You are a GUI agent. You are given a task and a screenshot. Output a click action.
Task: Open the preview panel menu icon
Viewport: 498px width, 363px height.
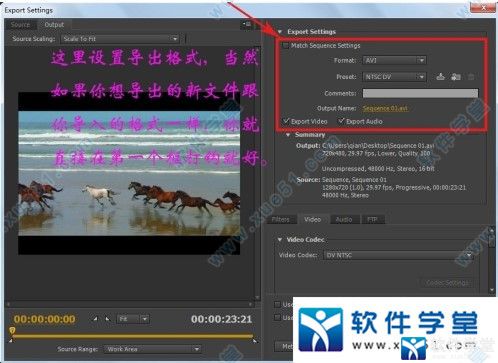(x=247, y=24)
